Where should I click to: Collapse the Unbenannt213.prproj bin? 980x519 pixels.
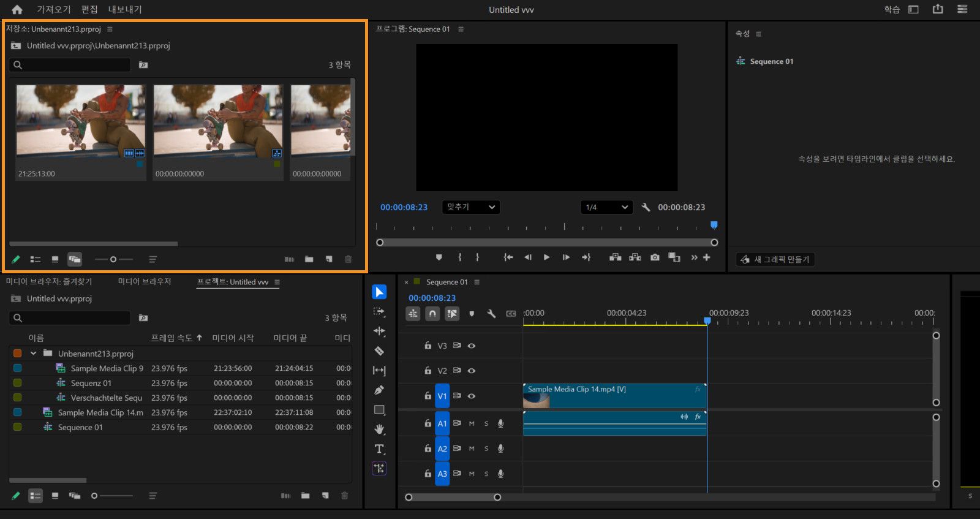click(x=33, y=354)
